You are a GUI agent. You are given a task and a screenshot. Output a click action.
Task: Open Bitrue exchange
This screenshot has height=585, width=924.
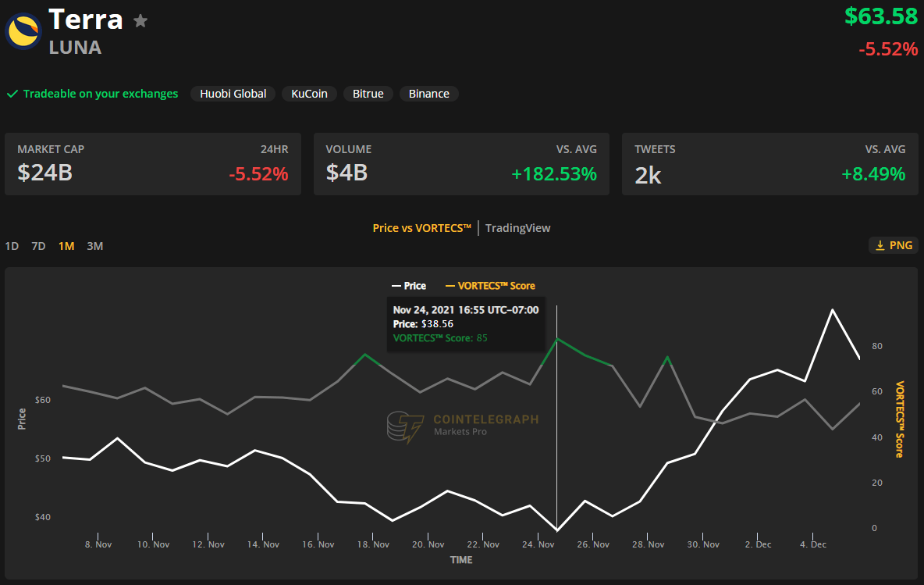click(x=368, y=94)
